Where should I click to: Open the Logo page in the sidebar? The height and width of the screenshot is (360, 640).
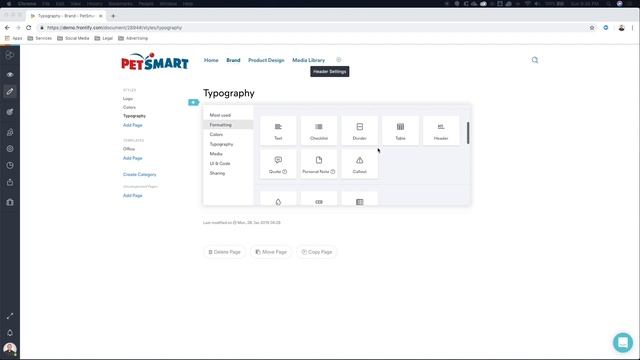[128, 99]
